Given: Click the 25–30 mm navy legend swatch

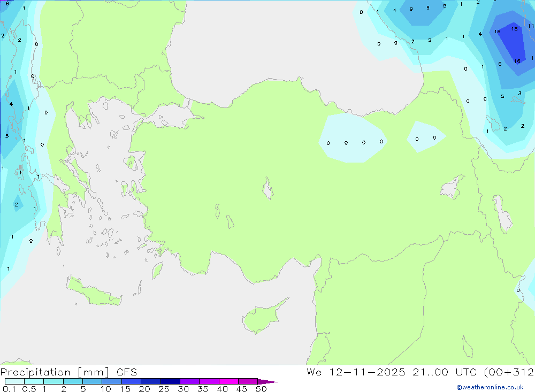Looking at the screenshot, I should coord(170,381).
